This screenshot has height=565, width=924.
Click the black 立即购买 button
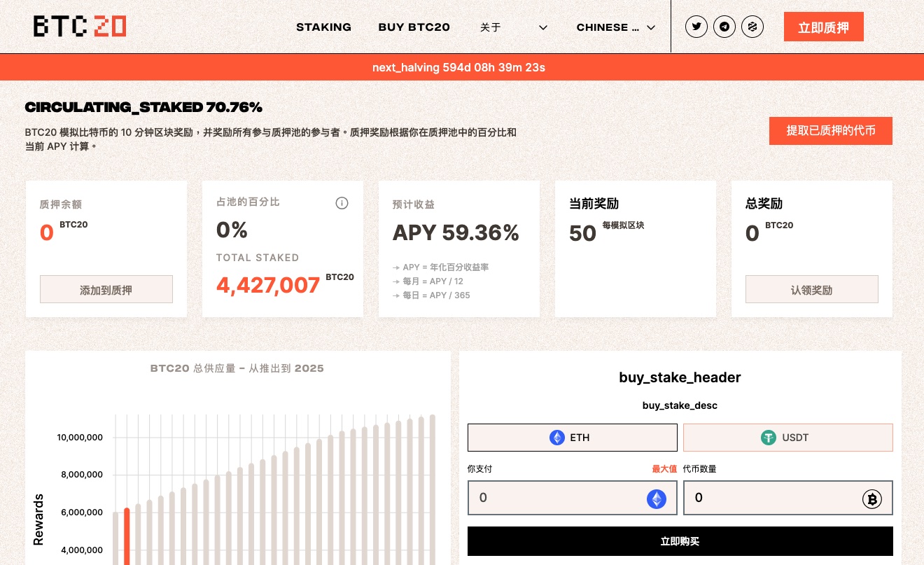pos(680,541)
